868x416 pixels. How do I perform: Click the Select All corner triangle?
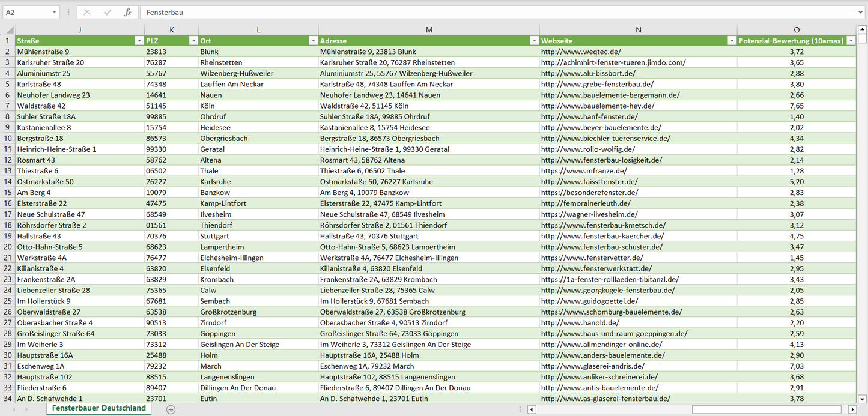click(x=9, y=30)
